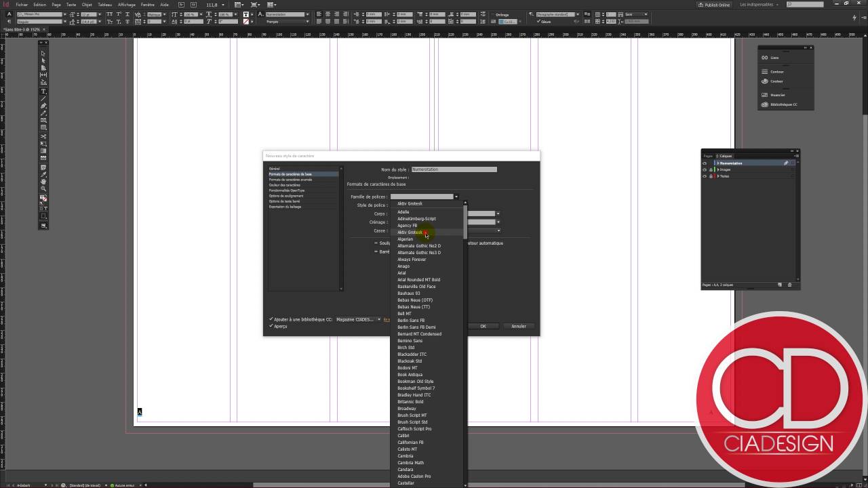Toggle the Souligné checkbox in the dialog
The width and height of the screenshot is (868, 488).
[x=376, y=243]
